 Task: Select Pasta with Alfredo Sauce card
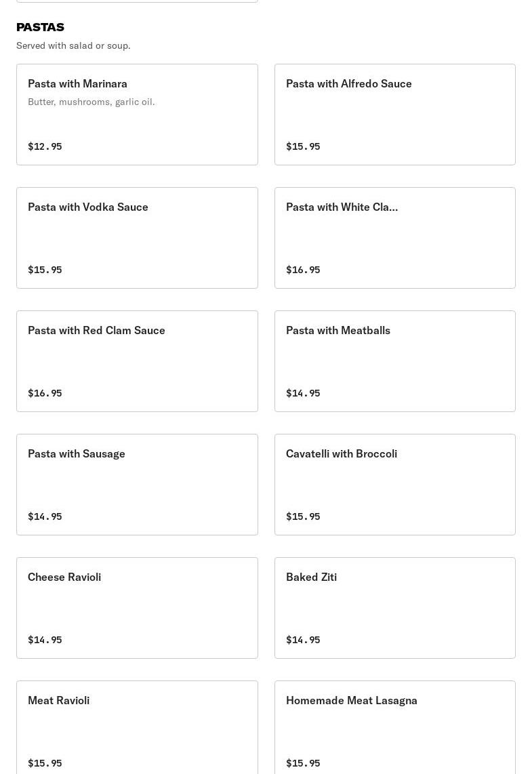(395, 115)
